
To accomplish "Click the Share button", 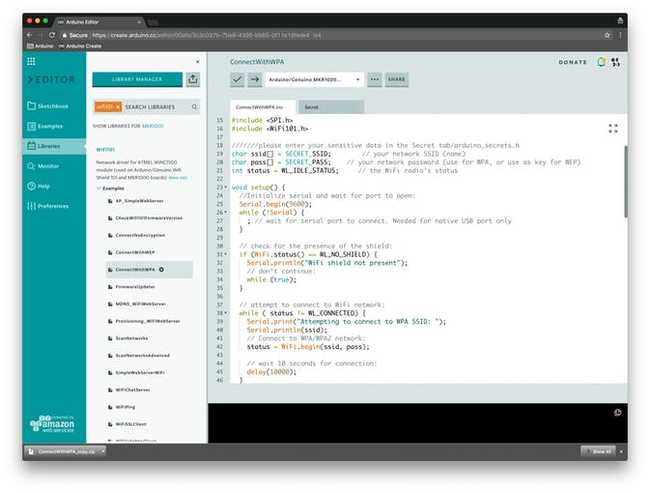I will (397, 79).
